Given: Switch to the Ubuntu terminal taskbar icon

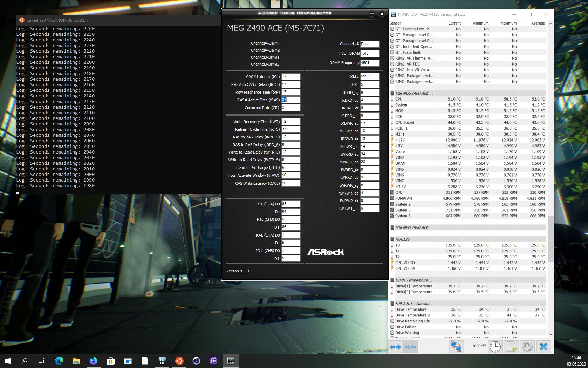Looking at the screenshot, I should [179, 361].
